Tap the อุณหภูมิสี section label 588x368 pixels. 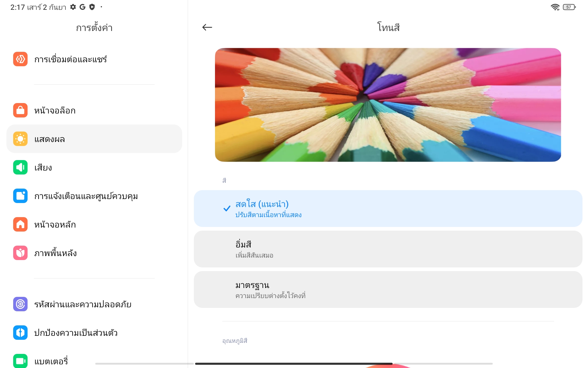(x=235, y=341)
